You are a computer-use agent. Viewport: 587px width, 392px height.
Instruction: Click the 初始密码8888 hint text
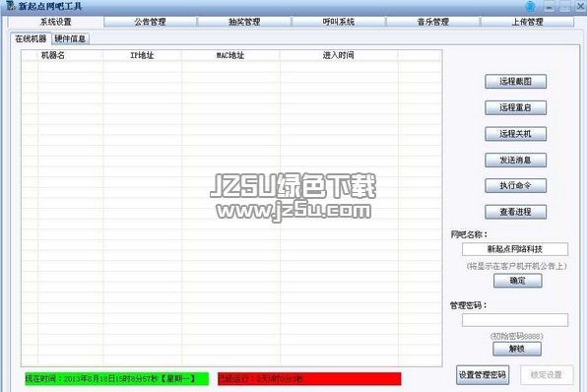coord(517,336)
